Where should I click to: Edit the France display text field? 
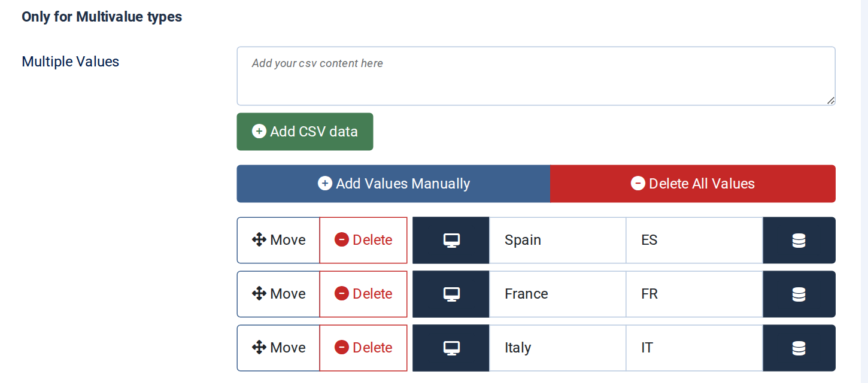point(557,294)
